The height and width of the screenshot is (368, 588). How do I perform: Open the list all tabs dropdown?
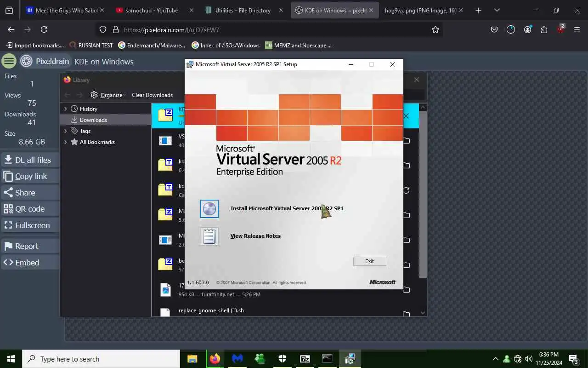pos(497,10)
